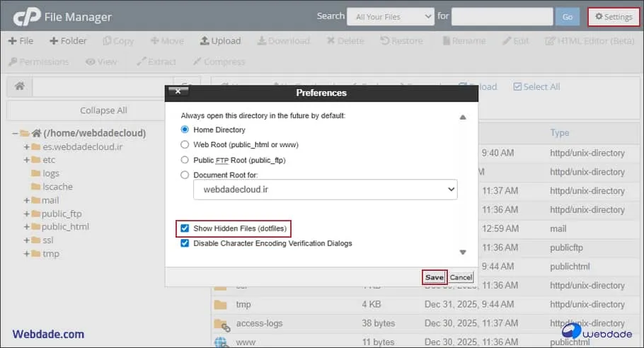Click the Preferences scroll down arrow
Screen dimensions: 644x348
click(463, 252)
